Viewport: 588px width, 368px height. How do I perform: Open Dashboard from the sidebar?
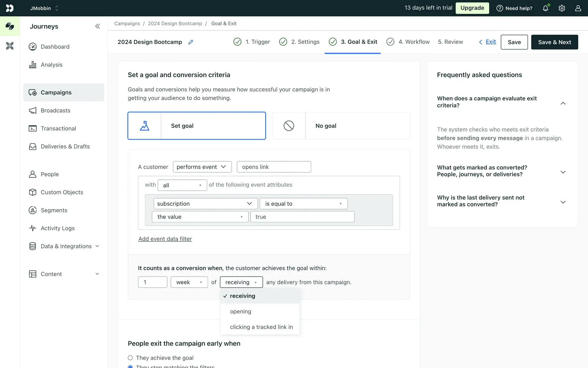pos(55,47)
